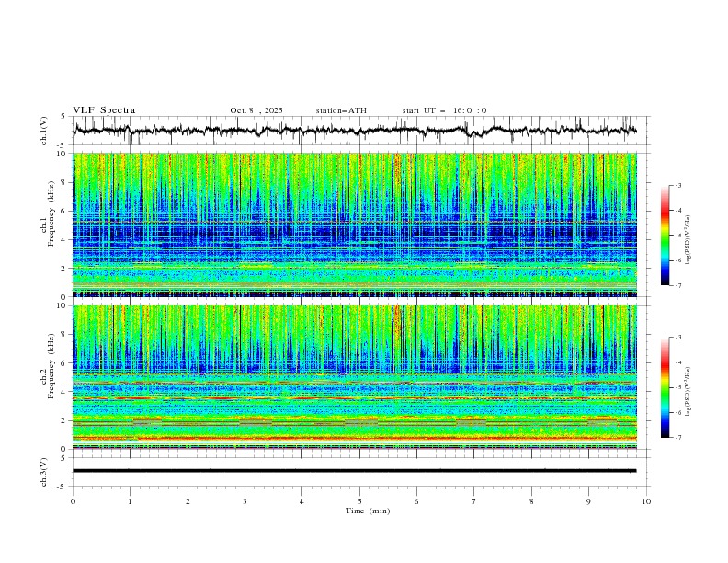Click the "station=ATH" label
The width and height of the screenshot is (728, 563).
pos(341,110)
